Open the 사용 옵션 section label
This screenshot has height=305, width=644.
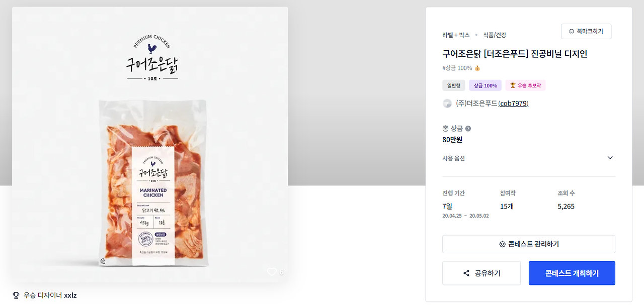tap(453, 158)
